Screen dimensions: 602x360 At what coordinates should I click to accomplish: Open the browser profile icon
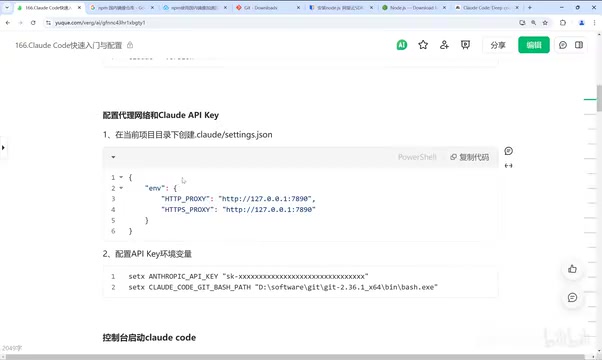[x=582, y=23]
